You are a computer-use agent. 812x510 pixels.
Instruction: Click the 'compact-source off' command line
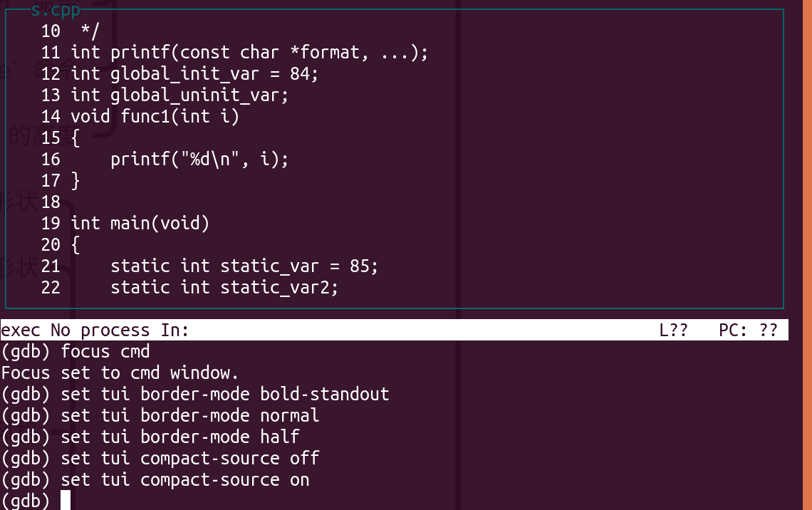point(160,458)
